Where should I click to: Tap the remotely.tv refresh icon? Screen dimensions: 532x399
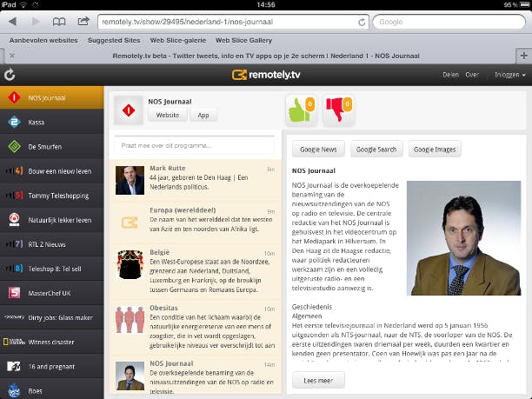tap(10, 75)
